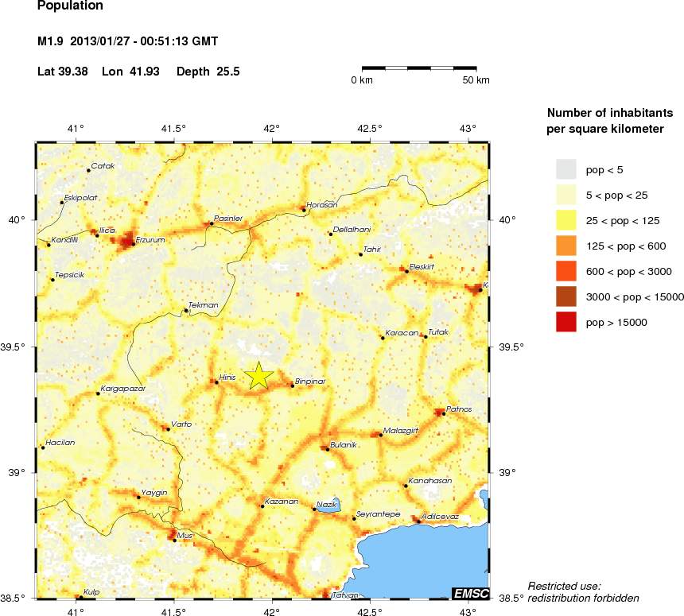Select the Malazgirt label
The image size is (684, 616).
coord(400,431)
